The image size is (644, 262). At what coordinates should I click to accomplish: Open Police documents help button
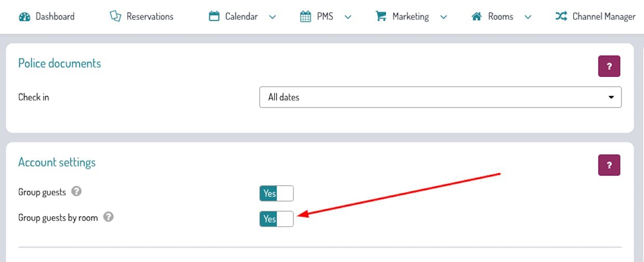coord(609,66)
